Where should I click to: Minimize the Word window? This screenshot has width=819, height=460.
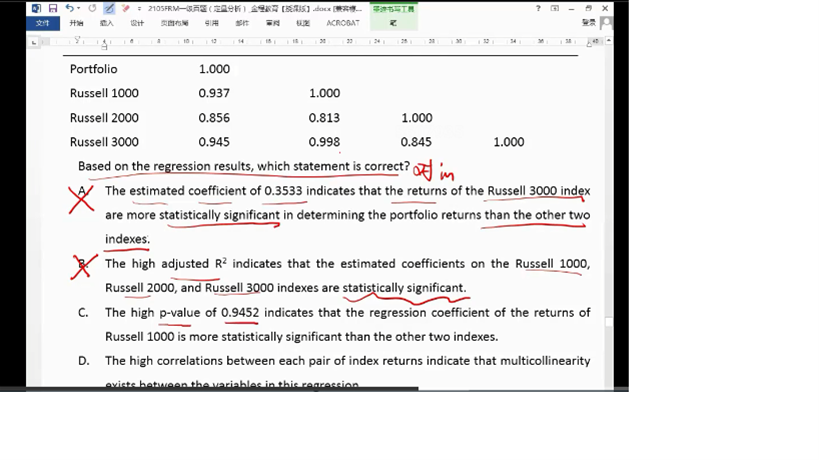click(571, 8)
